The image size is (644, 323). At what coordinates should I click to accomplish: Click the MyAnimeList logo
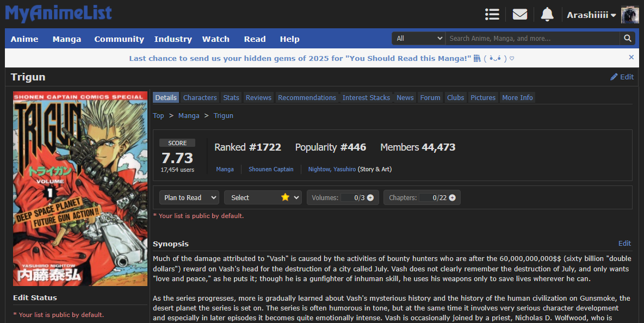(x=58, y=14)
